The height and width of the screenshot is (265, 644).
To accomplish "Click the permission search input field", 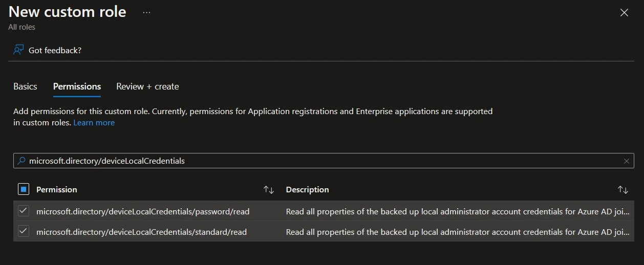I will [324, 161].
